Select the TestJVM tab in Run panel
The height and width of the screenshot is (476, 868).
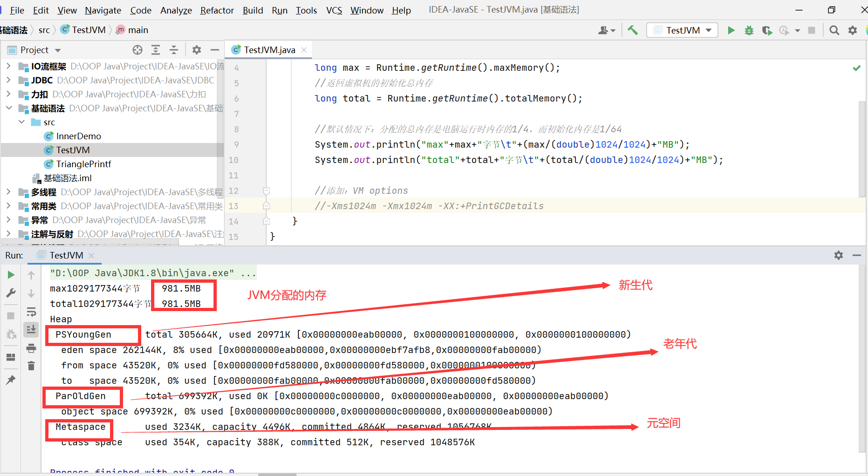(66, 255)
